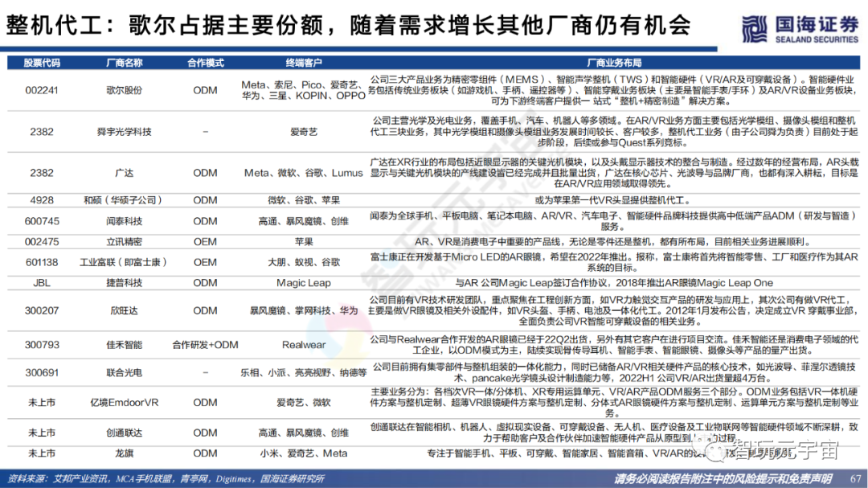This screenshot has height=488, width=868.
Task: Click stock code 002241
Action: pyautogui.click(x=42, y=90)
